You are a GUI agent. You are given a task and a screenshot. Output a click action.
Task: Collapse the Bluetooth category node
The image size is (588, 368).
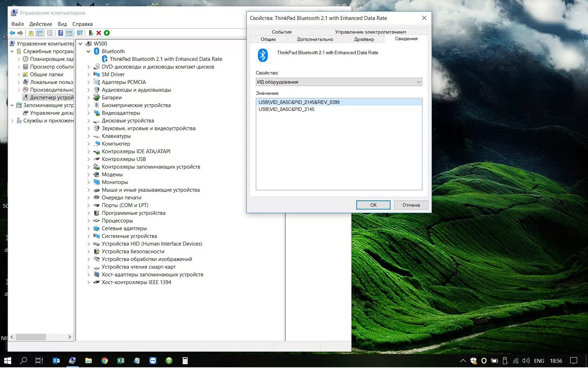point(89,51)
